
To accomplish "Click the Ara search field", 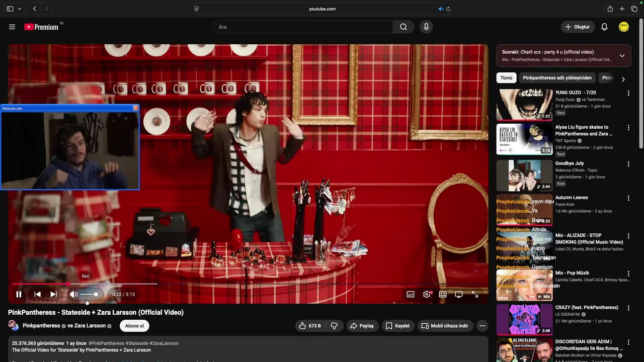I will [303, 27].
